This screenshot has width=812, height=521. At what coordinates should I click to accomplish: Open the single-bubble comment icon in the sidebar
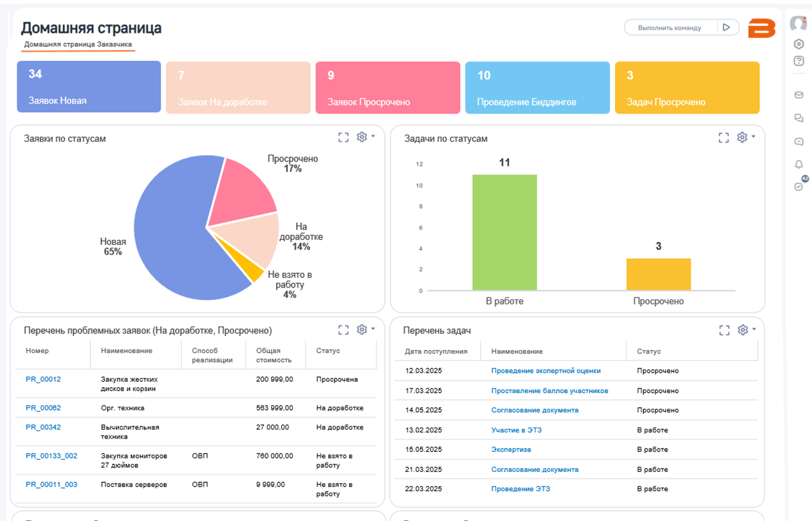[x=799, y=141]
